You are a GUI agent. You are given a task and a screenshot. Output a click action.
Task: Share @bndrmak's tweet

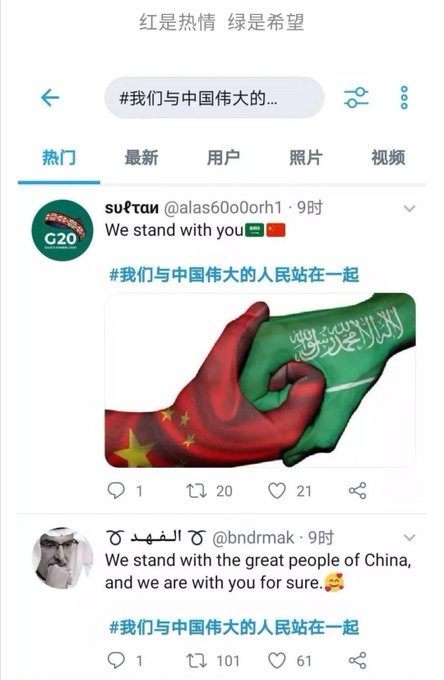pos(358,660)
